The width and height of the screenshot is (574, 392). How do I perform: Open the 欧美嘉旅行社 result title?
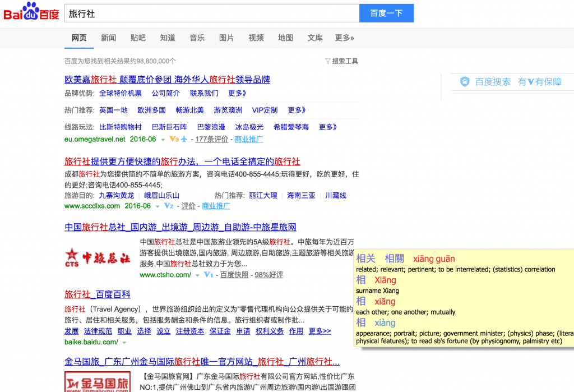(x=167, y=80)
